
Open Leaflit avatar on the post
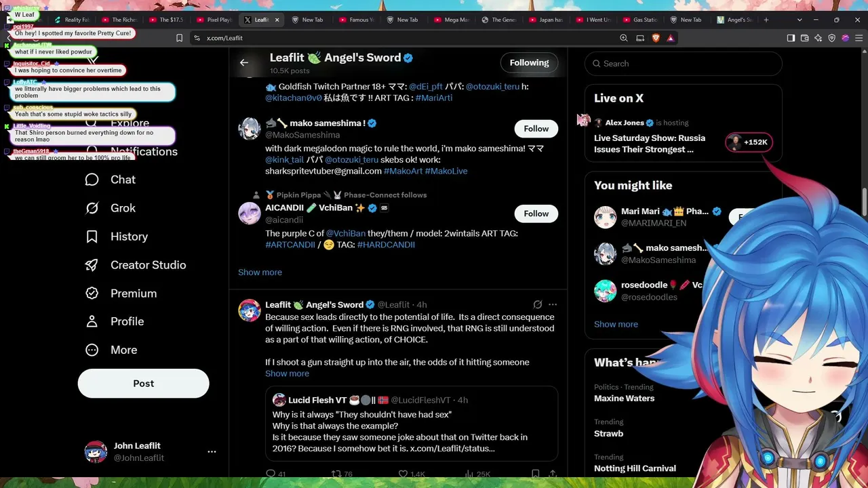tap(249, 310)
